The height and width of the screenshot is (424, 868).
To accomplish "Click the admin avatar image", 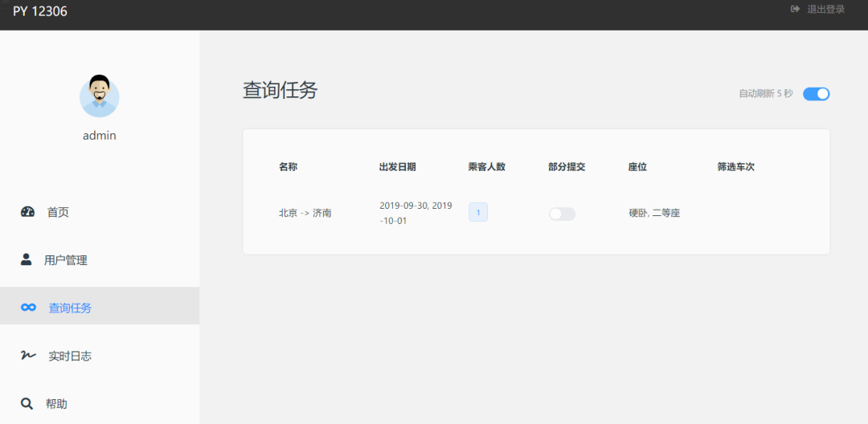I will 100,96.
